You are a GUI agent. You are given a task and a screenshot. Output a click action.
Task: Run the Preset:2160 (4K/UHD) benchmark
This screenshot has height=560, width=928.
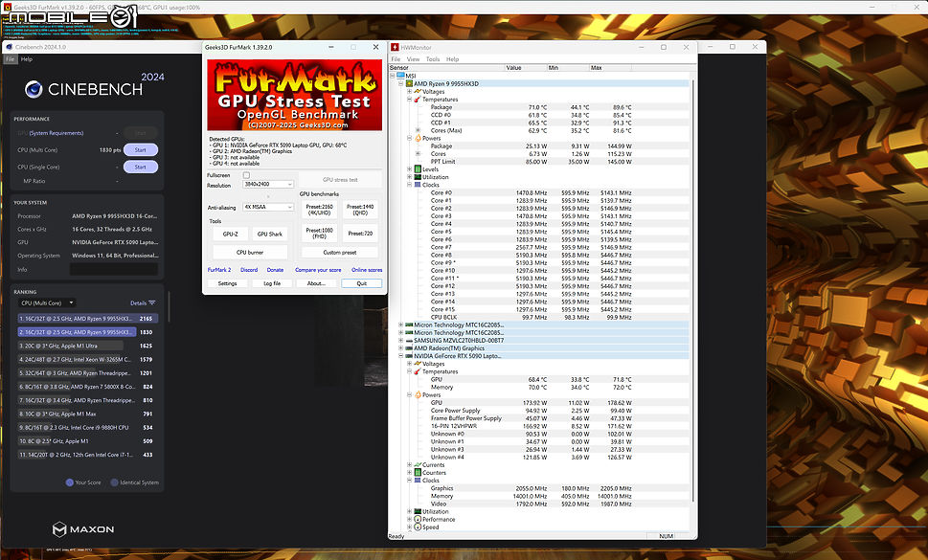tap(319, 210)
